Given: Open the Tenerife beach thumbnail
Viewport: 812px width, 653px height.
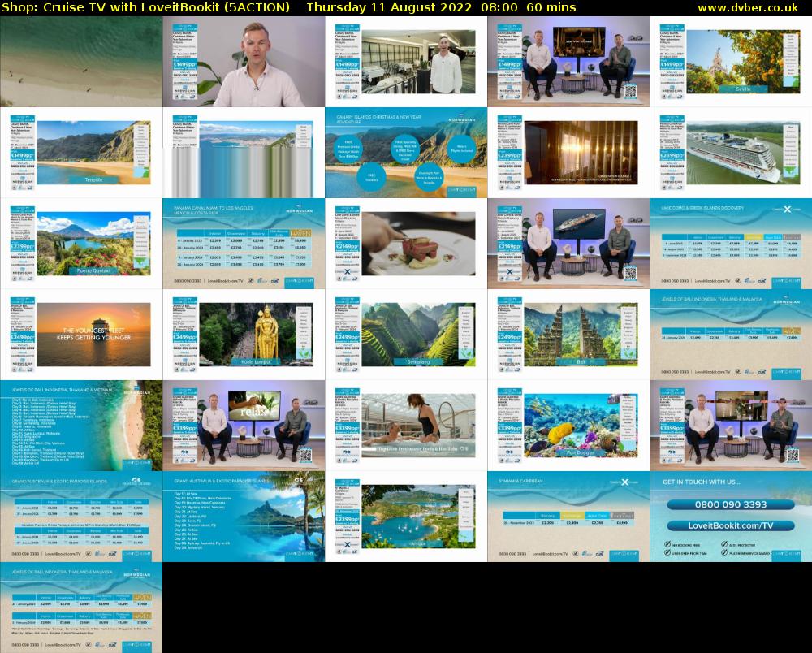Looking at the screenshot, I should click(81, 153).
